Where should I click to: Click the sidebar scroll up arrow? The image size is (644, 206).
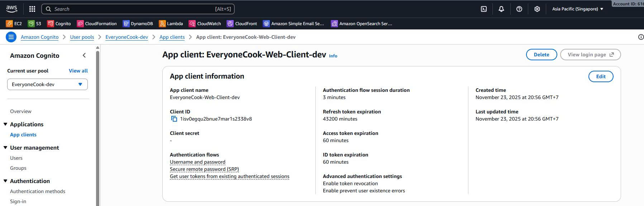[97, 47]
